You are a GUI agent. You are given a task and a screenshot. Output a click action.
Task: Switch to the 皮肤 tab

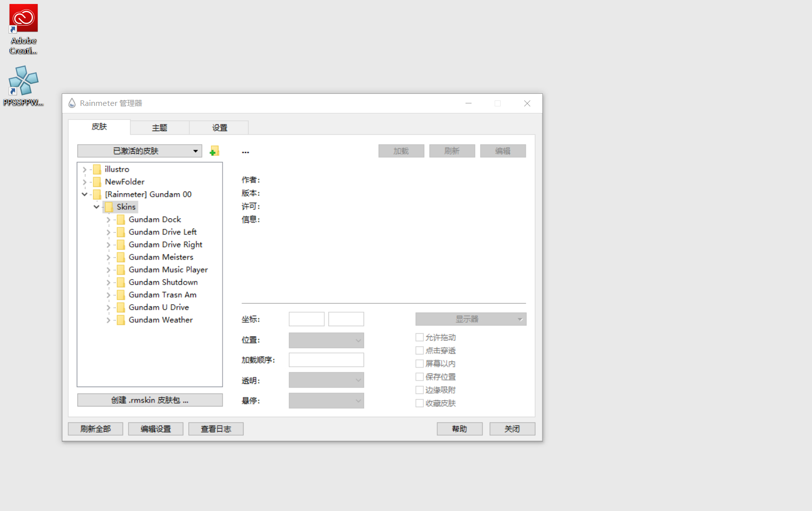click(99, 127)
